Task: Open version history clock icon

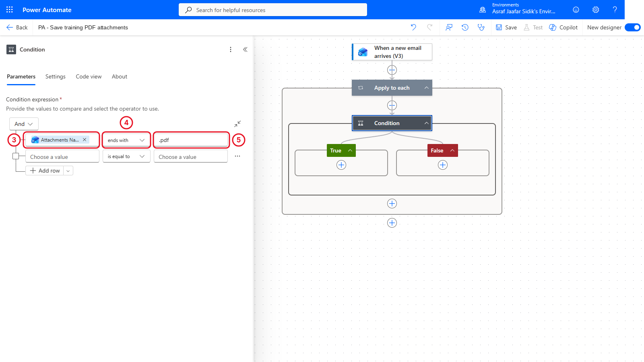Action: [465, 27]
